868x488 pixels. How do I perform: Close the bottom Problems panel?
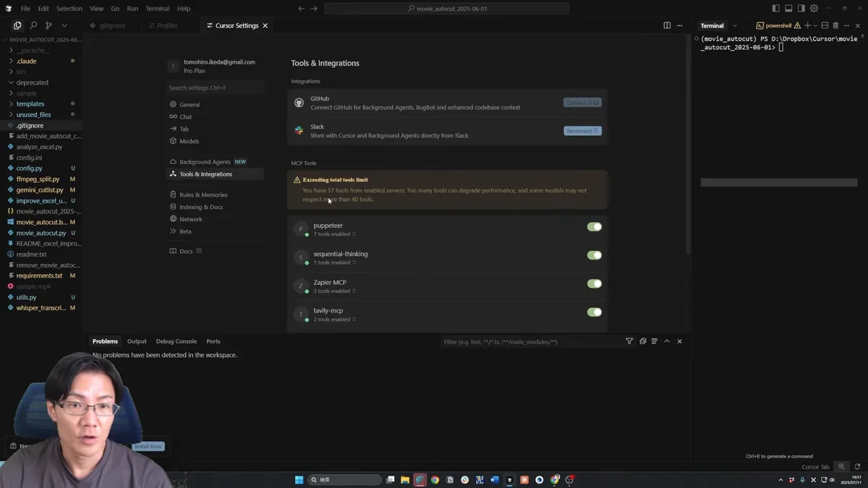coord(679,341)
